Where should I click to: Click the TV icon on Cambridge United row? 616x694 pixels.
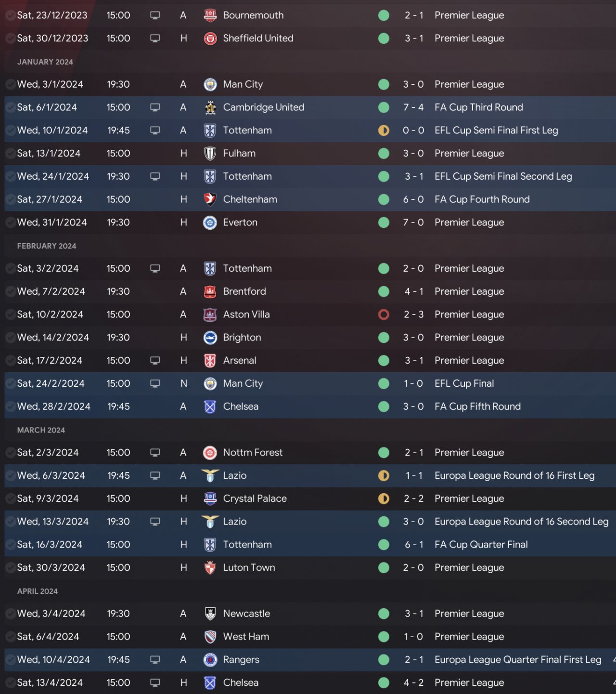[x=155, y=107]
